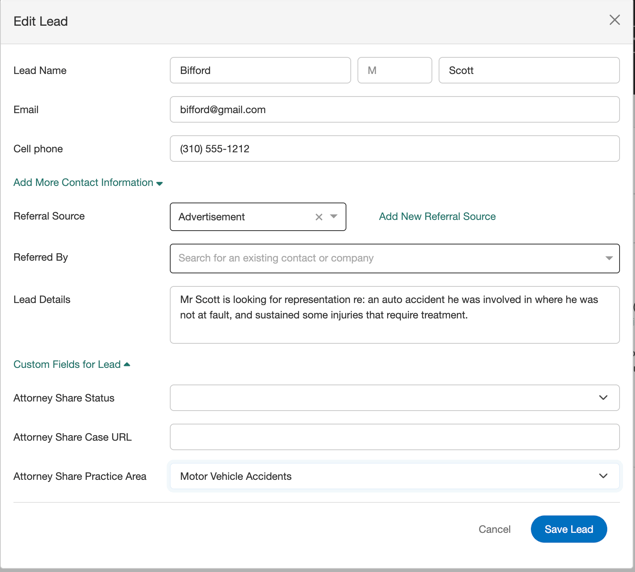Viewport: 635px width, 572px height.
Task: Cancel editing the lead
Action: [x=494, y=529]
